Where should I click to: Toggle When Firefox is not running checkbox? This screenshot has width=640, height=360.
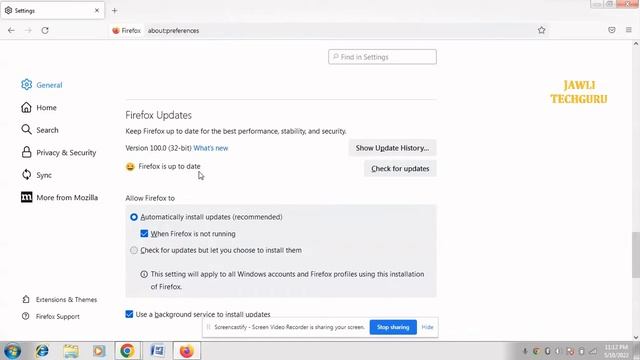click(x=144, y=233)
